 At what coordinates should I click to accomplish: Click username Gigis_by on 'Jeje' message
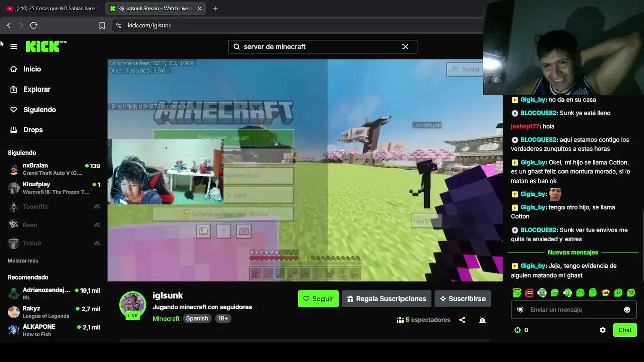coord(533,266)
